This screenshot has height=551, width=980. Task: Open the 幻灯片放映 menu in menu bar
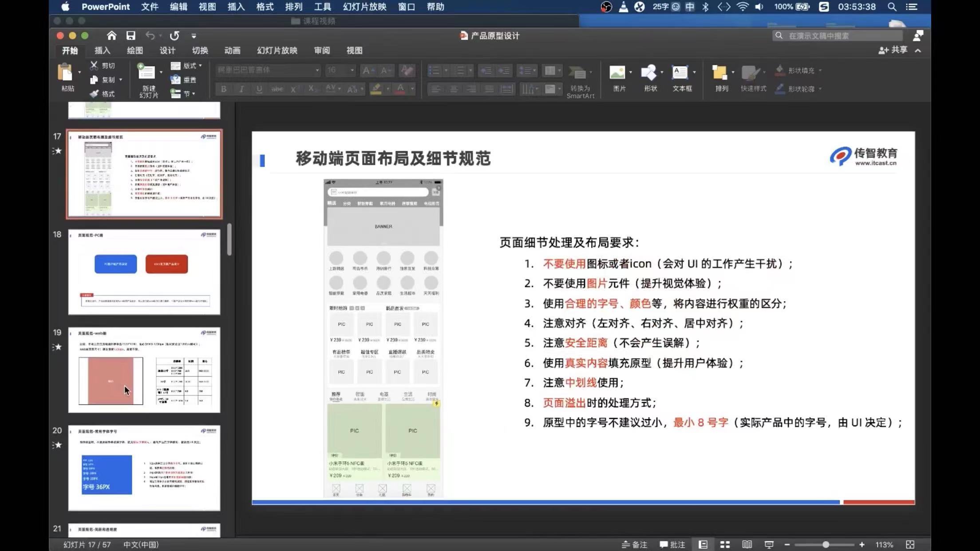(x=364, y=7)
